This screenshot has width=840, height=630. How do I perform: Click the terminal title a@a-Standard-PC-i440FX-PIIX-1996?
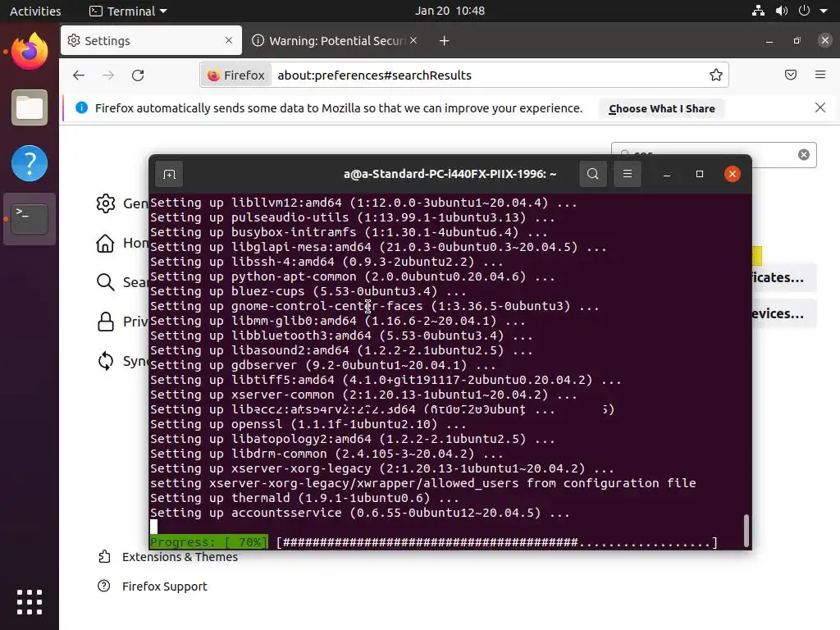click(x=450, y=174)
